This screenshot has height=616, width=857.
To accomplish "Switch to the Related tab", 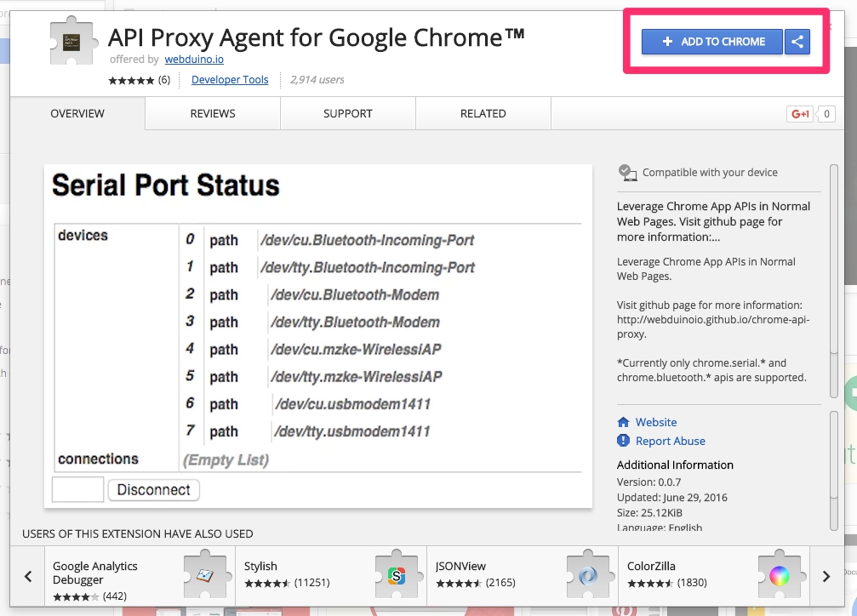I will click(483, 114).
